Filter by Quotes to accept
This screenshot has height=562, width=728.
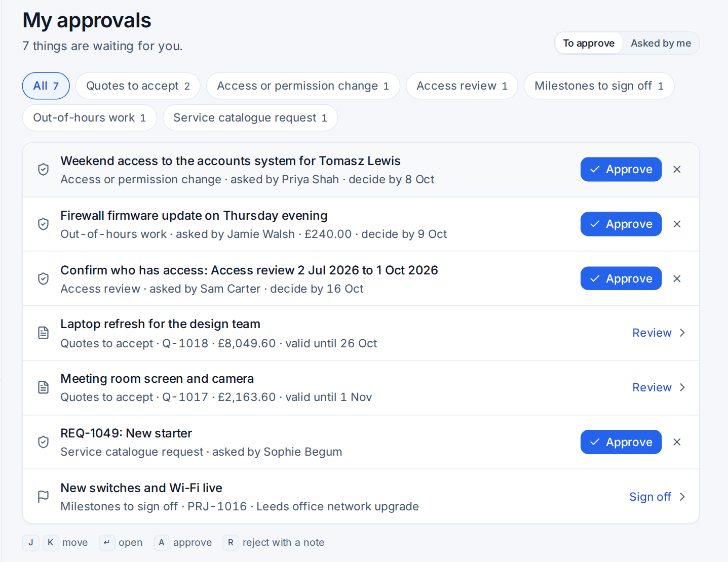[138, 86]
